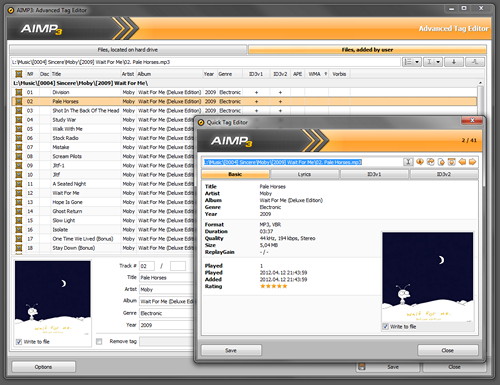Switch to the Lyrics tab
500x385 pixels.
(x=304, y=174)
